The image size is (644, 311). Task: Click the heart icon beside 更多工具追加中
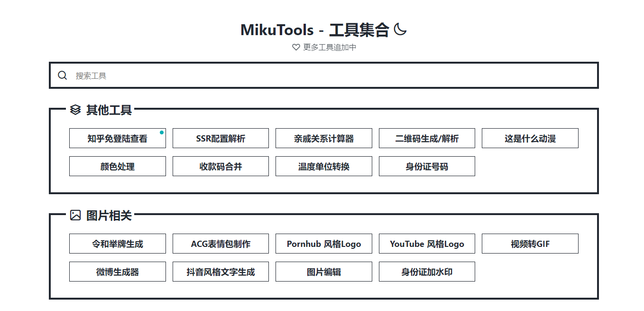(x=296, y=47)
